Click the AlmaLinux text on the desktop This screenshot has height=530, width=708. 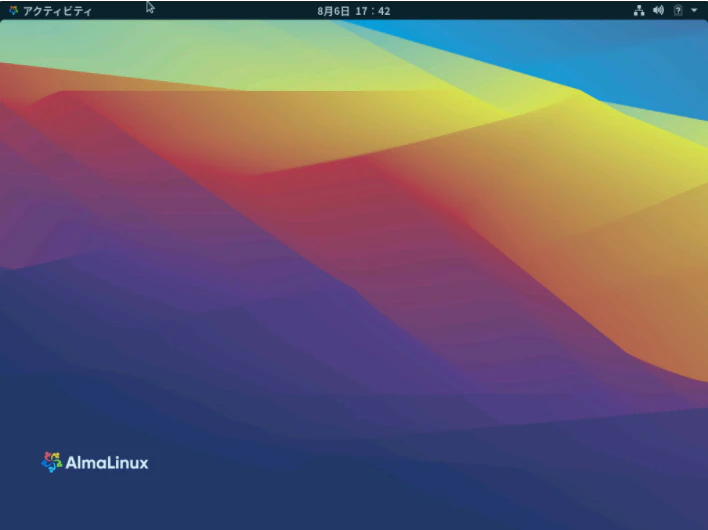107,463
